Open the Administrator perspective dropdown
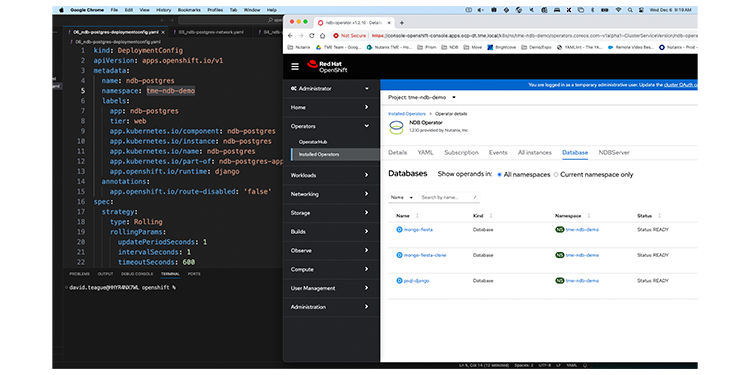This screenshot has width=750, height=375. 330,88
